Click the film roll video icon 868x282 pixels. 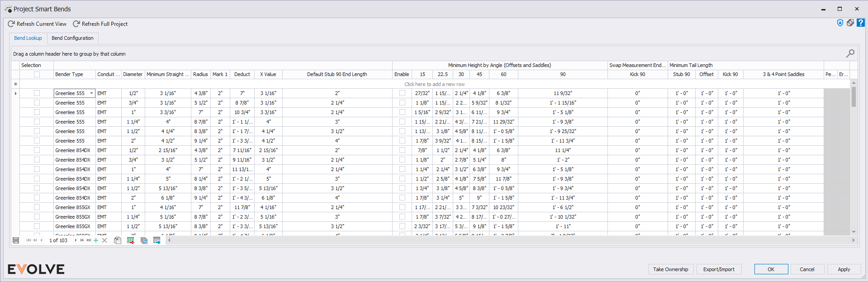[850, 23]
